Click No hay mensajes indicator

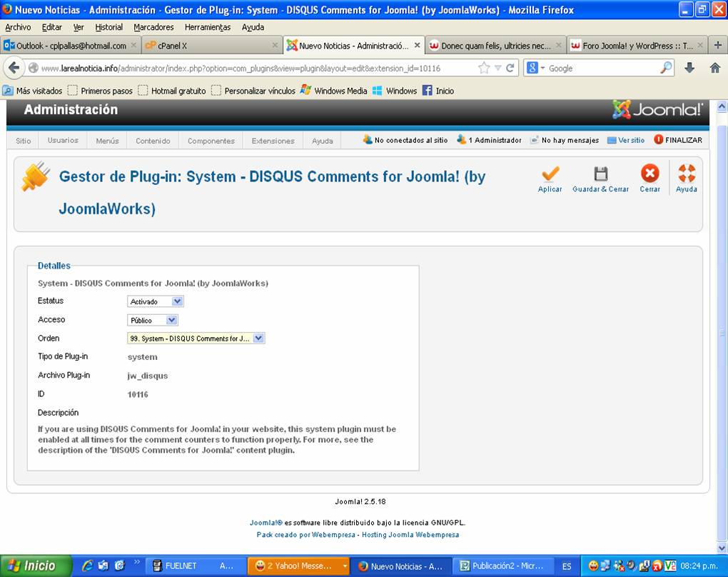pos(565,140)
